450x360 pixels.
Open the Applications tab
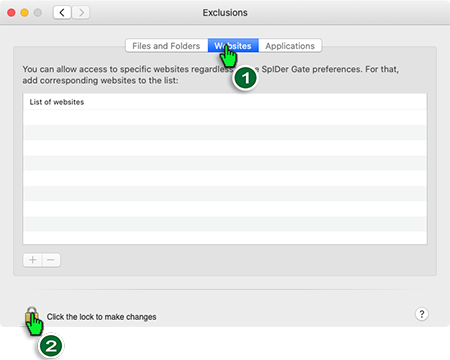coord(290,46)
